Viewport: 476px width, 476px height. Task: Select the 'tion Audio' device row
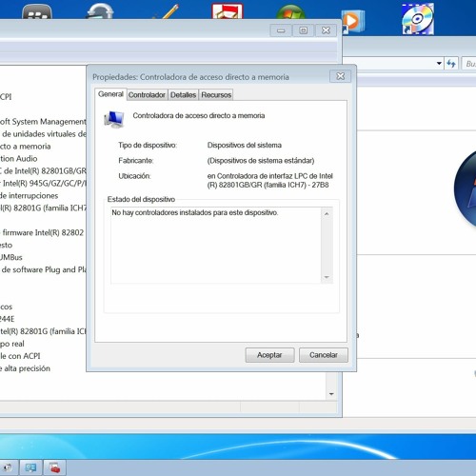(x=19, y=159)
